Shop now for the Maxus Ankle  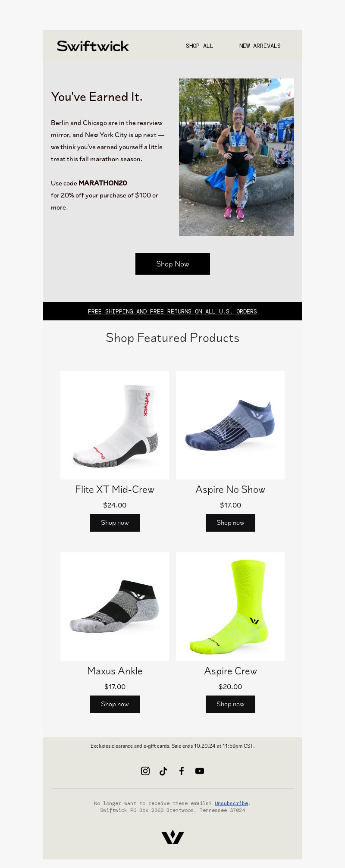(x=115, y=704)
